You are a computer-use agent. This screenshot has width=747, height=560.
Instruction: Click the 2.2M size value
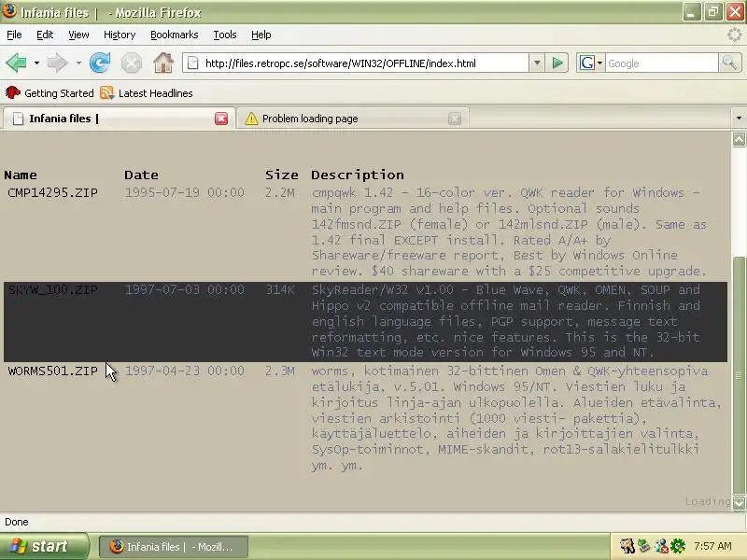(280, 193)
